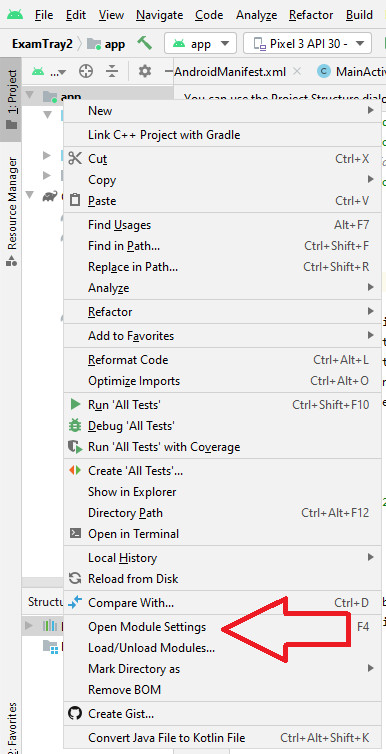Choose Open Module Settings
Screen dimensions: 386x754
point(223,627)
